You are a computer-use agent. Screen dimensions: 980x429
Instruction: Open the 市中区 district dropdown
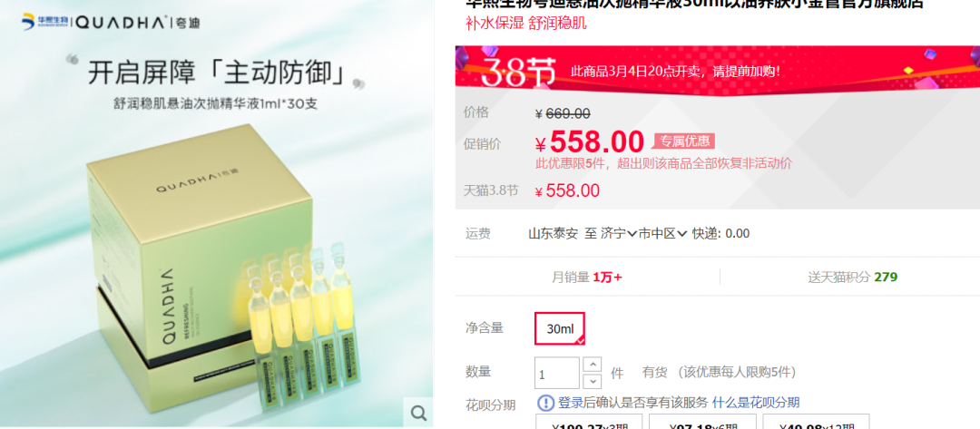662,233
